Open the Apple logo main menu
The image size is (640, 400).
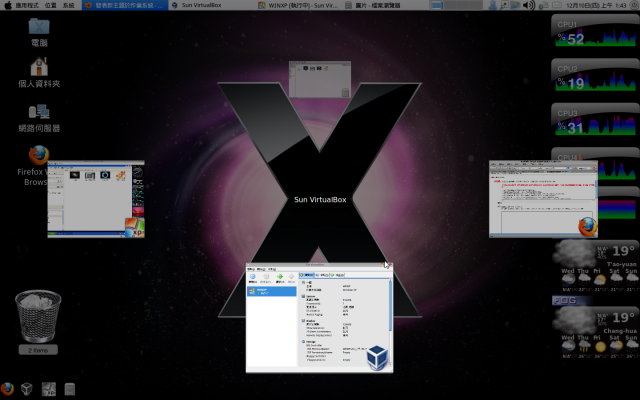coord(7,5)
